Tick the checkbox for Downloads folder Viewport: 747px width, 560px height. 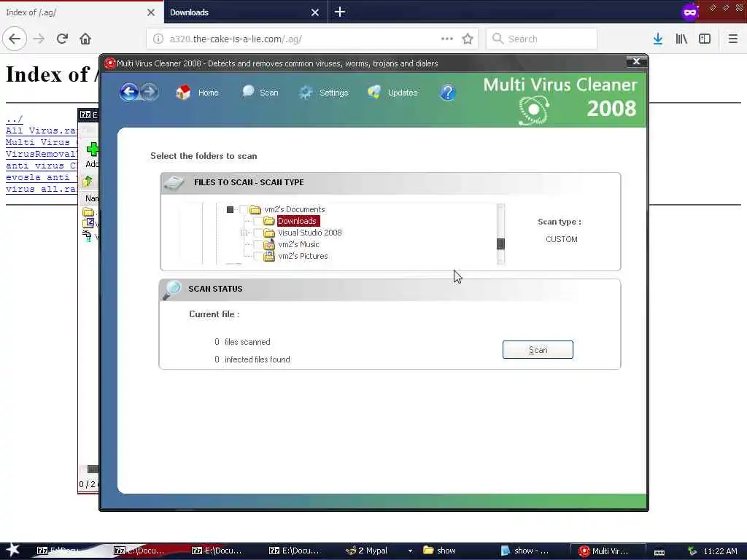pos(258,221)
